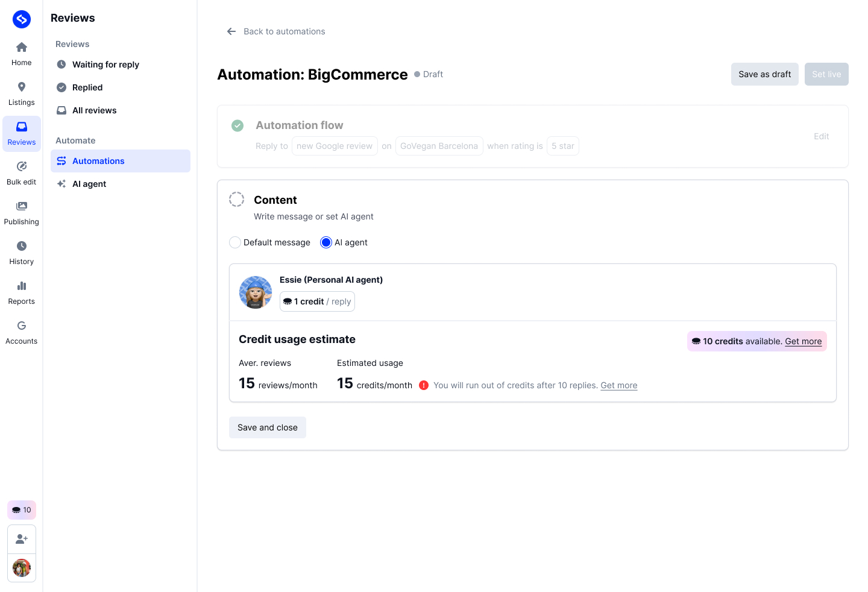The height and width of the screenshot is (592, 868).
Task: Go back to automations link
Action: 285,31
